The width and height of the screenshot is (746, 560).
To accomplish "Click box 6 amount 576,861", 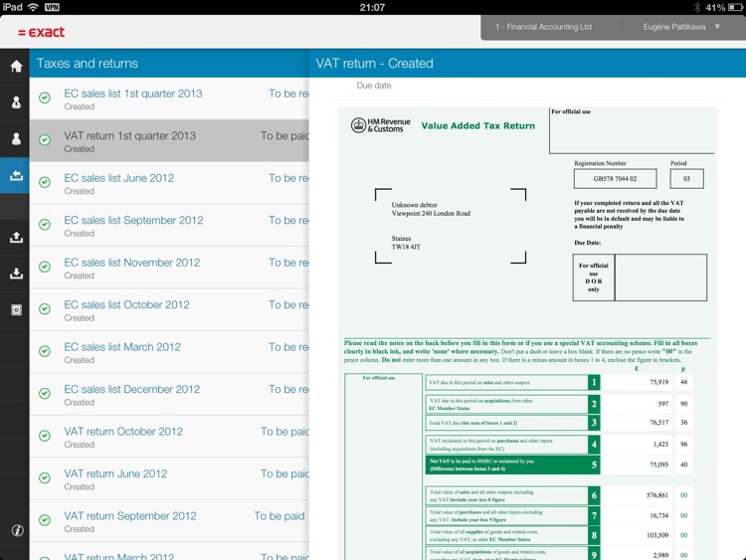I will 657,495.
